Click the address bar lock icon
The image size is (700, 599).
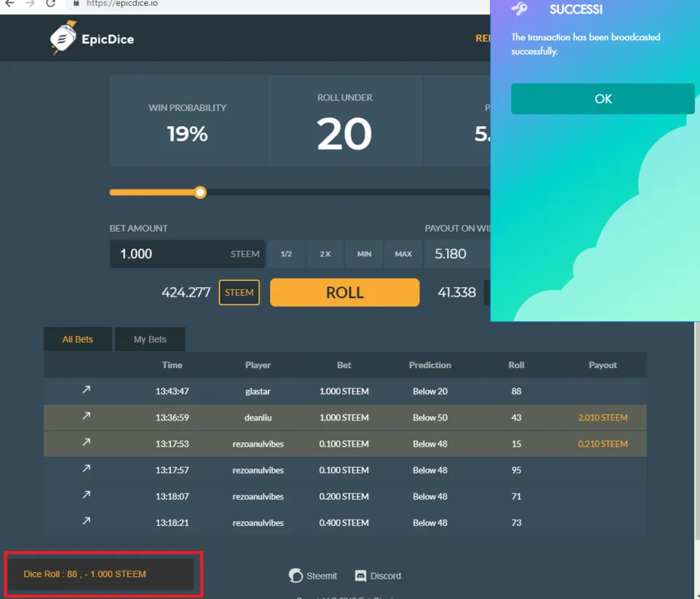76,3
